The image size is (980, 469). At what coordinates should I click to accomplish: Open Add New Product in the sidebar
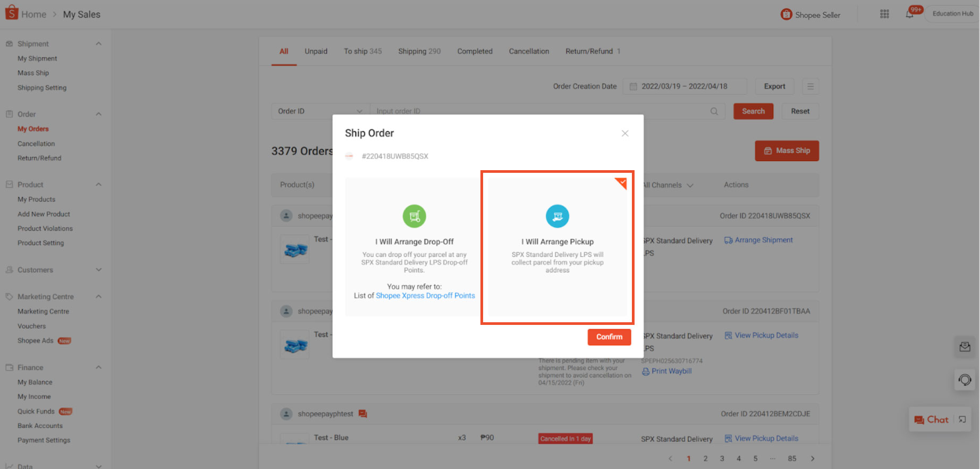click(x=44, y=214)
